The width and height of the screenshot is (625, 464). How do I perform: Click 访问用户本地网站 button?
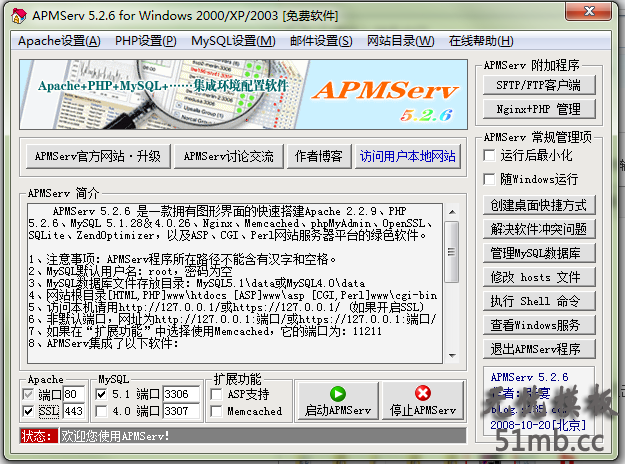407,156
